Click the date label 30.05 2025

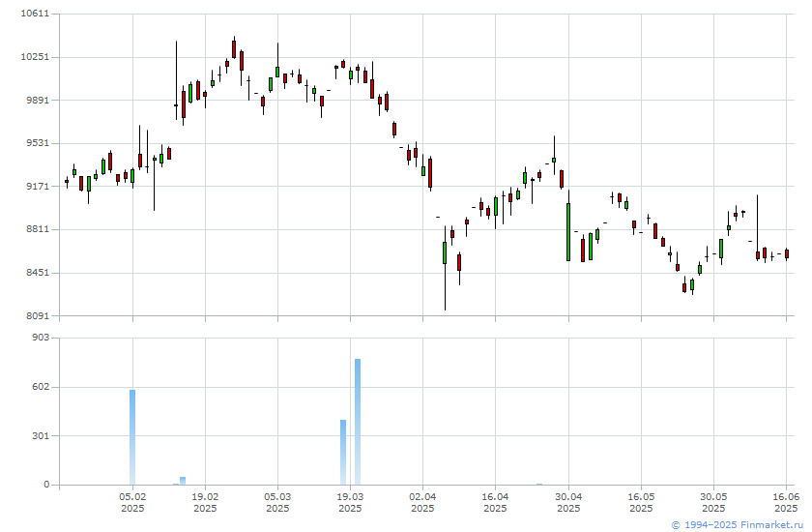click(713, 502)
